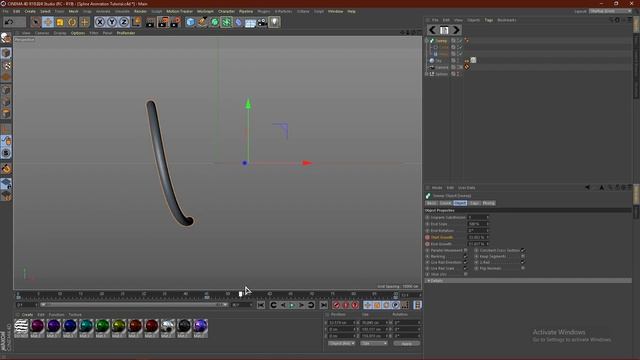
Task: Toggle Flip Normals checkbox
Action: tap(522, 268)
